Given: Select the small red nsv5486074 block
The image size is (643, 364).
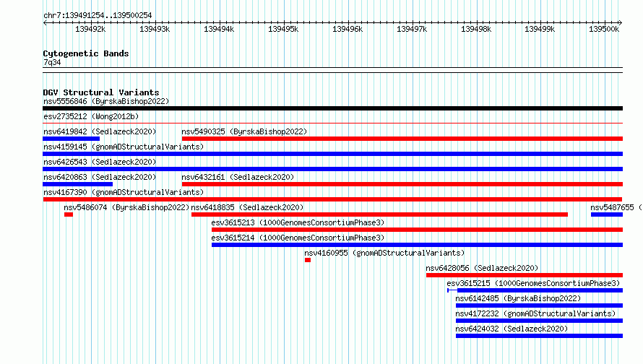Looking at the screenshot, I should point(69,214).
